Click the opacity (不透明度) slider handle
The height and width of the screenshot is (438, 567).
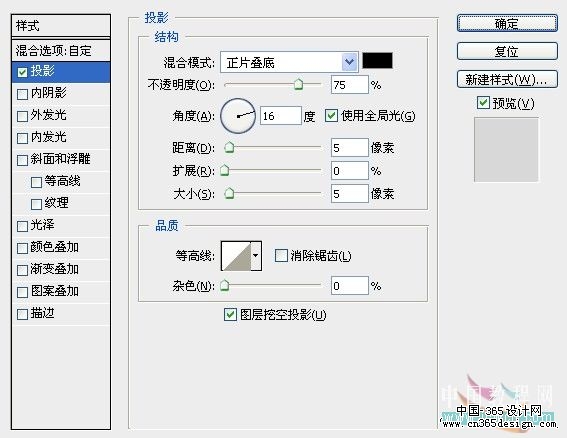[x=298, y=84]
